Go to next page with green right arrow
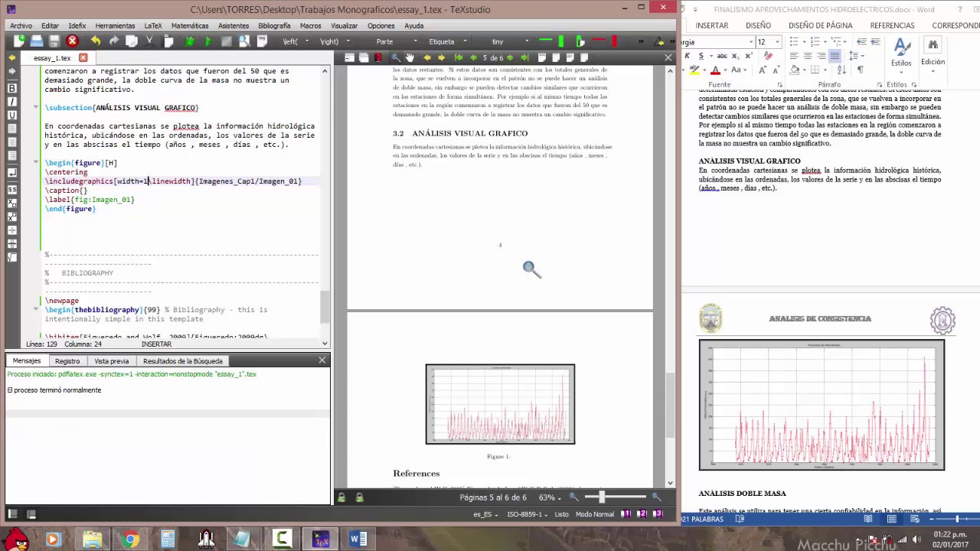The height and width of the screenshot is (551, 980). 510,57
